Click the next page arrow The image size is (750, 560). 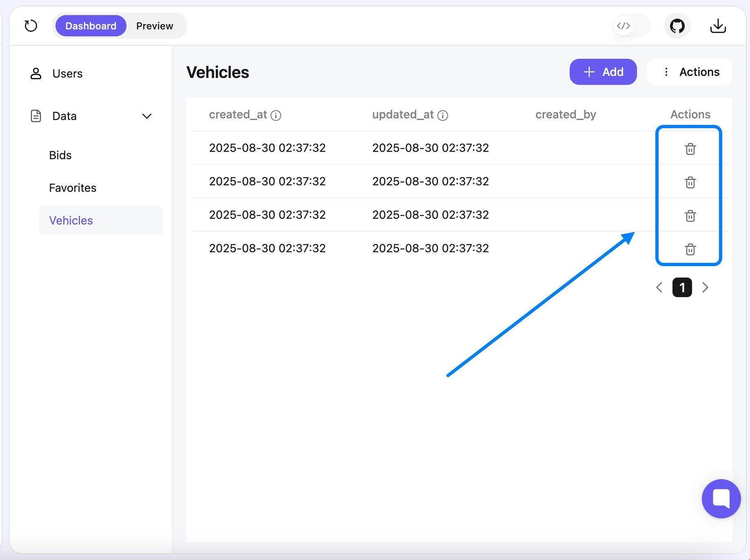point(706,287)
